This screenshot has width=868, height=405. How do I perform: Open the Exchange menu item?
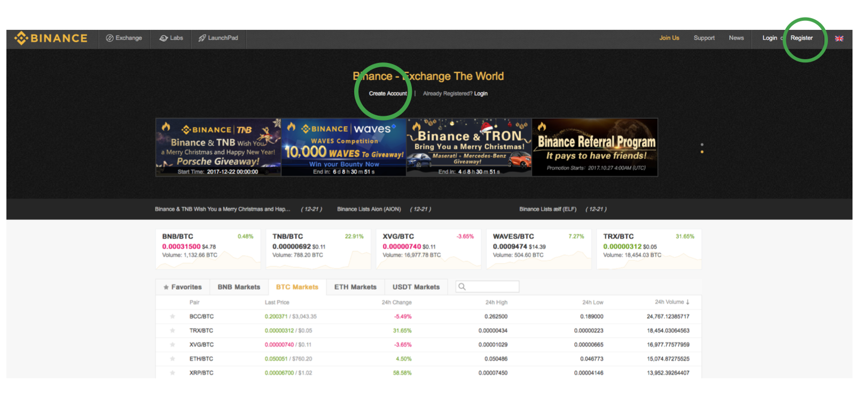tap(124, 38)
